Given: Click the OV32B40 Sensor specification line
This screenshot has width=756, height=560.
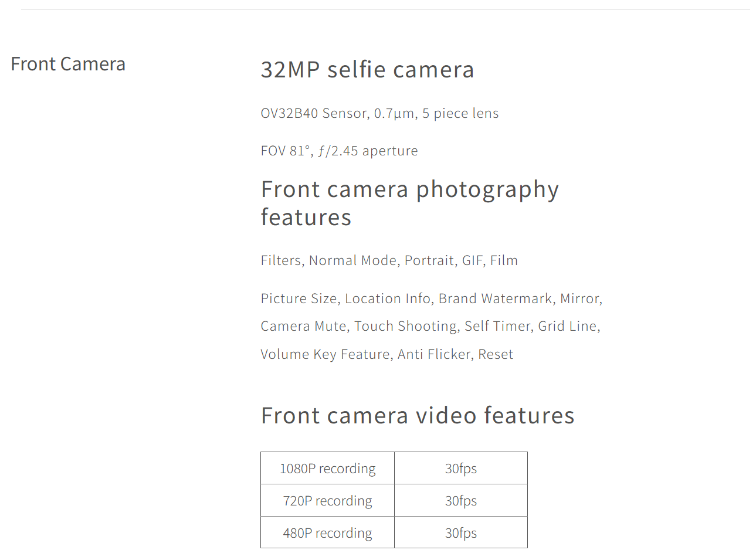Looking at the screenshot, I should [x=379, y=113].
